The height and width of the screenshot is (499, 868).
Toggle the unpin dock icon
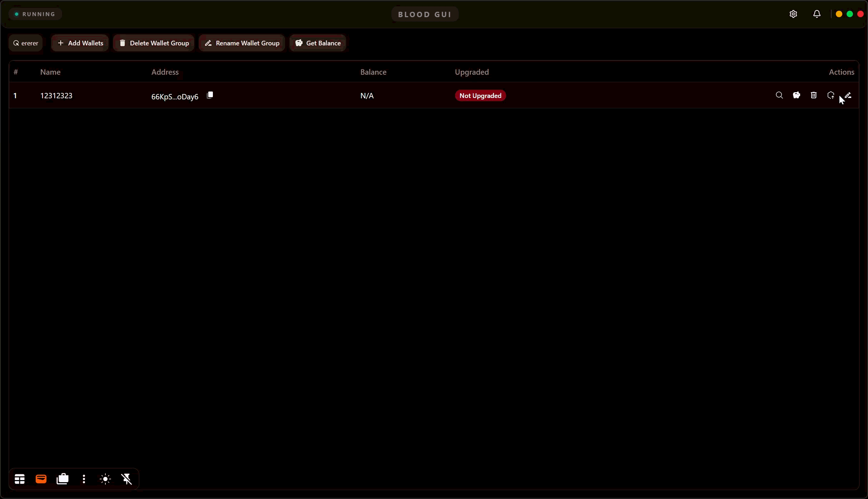click(x=127, y=479)
